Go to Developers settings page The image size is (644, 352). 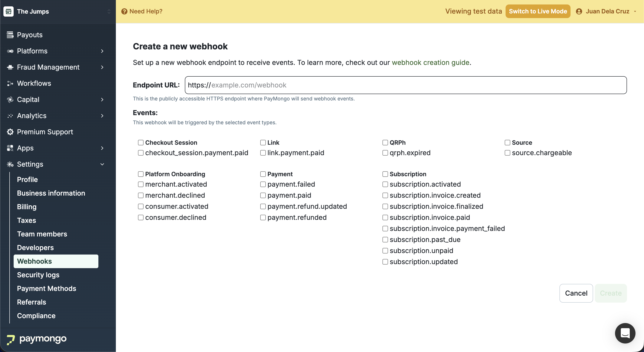(35, 248)
